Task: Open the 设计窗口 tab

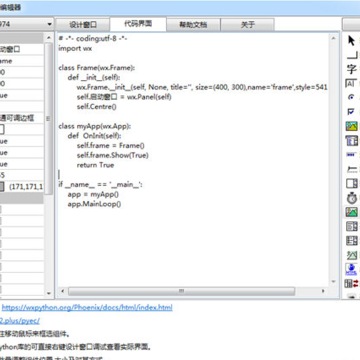Action: point(83,25)
